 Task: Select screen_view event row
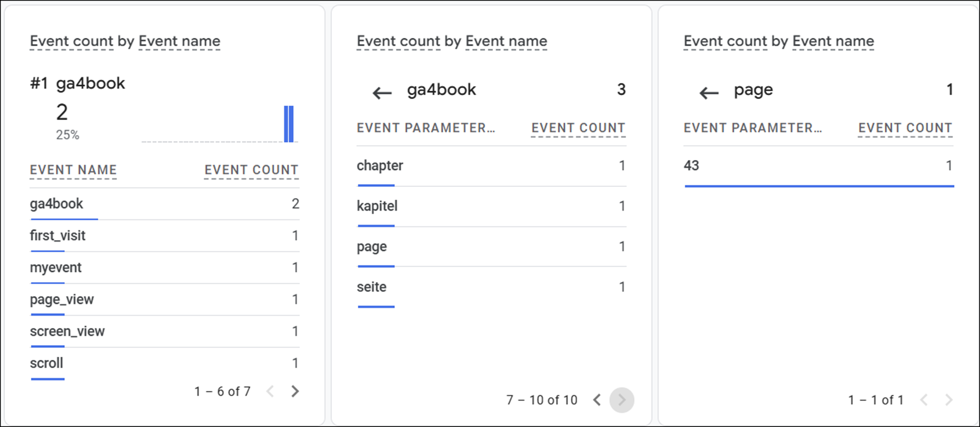click(x=164, y=331)
